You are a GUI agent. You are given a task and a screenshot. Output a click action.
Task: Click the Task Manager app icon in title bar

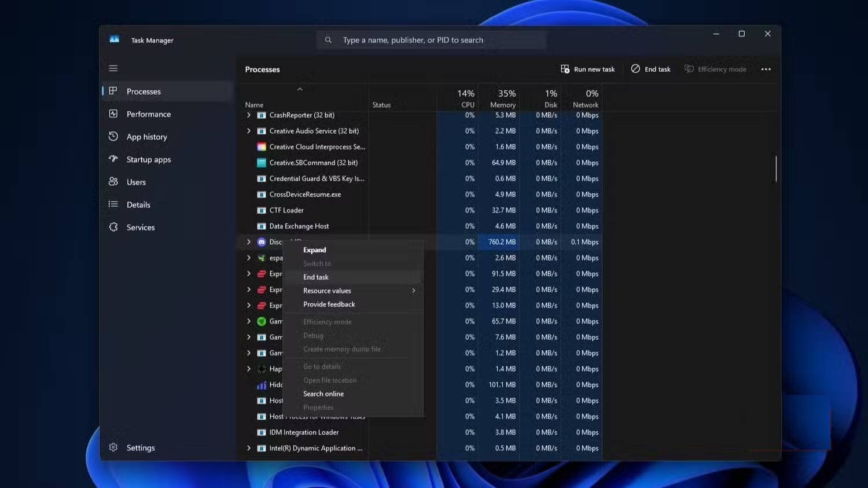(x=115, y=40)
